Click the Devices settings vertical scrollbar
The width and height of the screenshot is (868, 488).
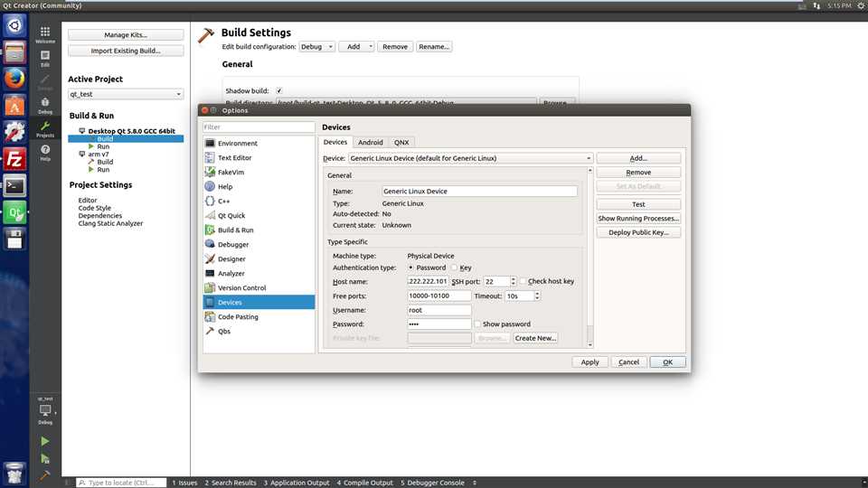click(x=590, y=258)
